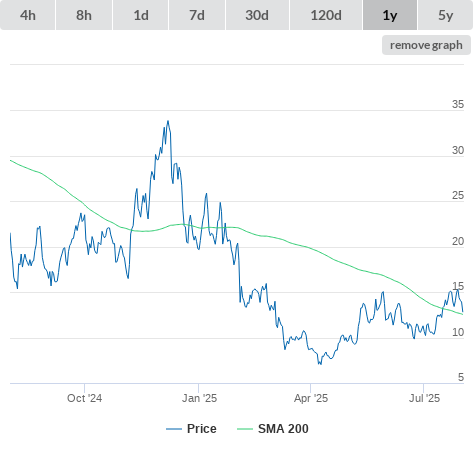Viewport: 474px width, 455px height.
Task: Click the Apr '25 axis label
Action: tap(311, 398)
